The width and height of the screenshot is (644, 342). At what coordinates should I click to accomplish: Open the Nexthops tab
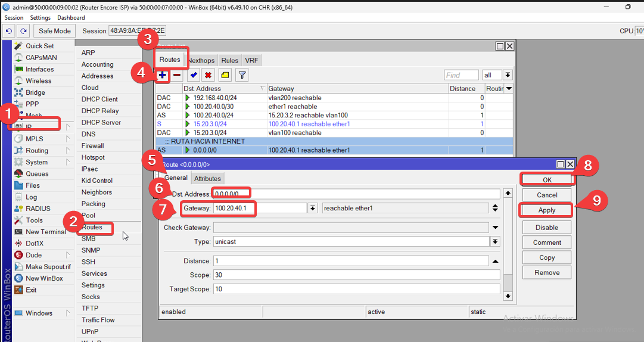point(201,61)
